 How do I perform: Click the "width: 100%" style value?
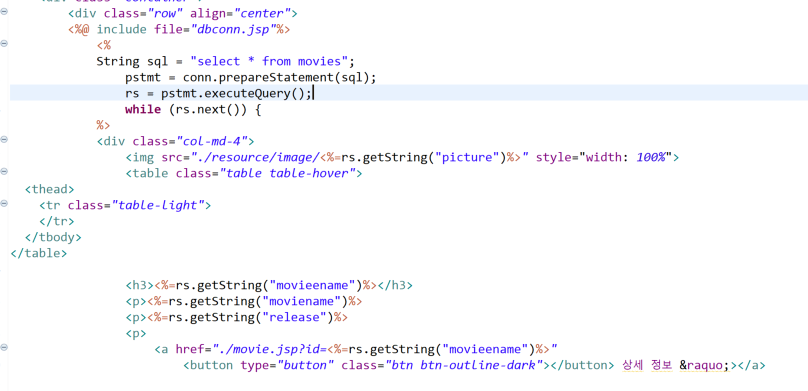tap(625, 157)
